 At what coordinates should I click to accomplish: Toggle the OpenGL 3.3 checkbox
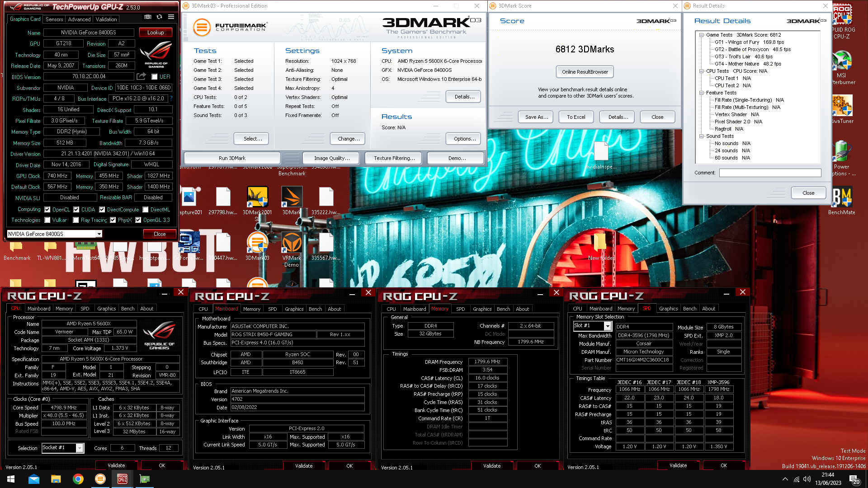[138, 220]
